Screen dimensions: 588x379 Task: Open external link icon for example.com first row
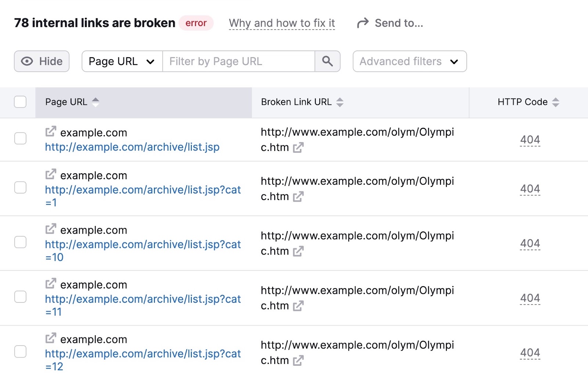tap(51, 131)
